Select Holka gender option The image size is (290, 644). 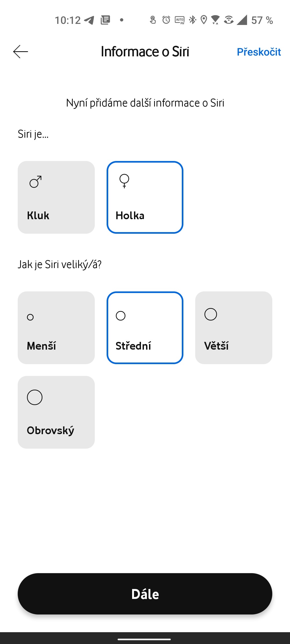145,197
